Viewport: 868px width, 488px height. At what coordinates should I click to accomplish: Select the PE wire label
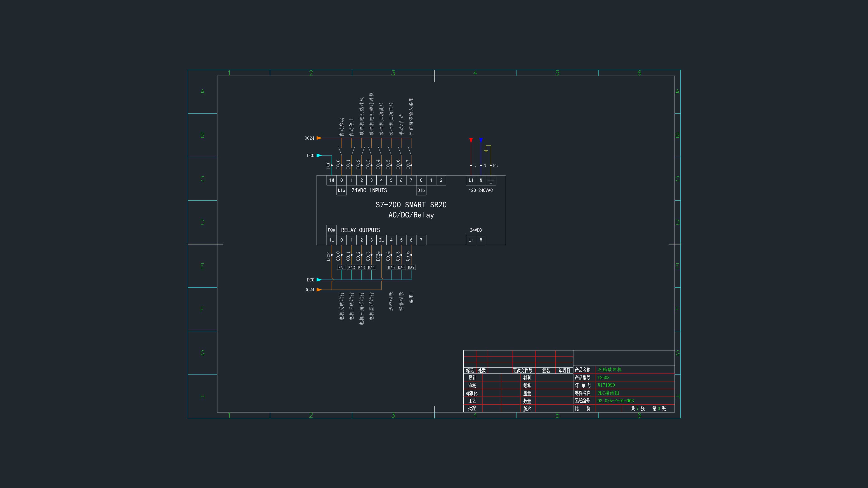pos(495,165)
